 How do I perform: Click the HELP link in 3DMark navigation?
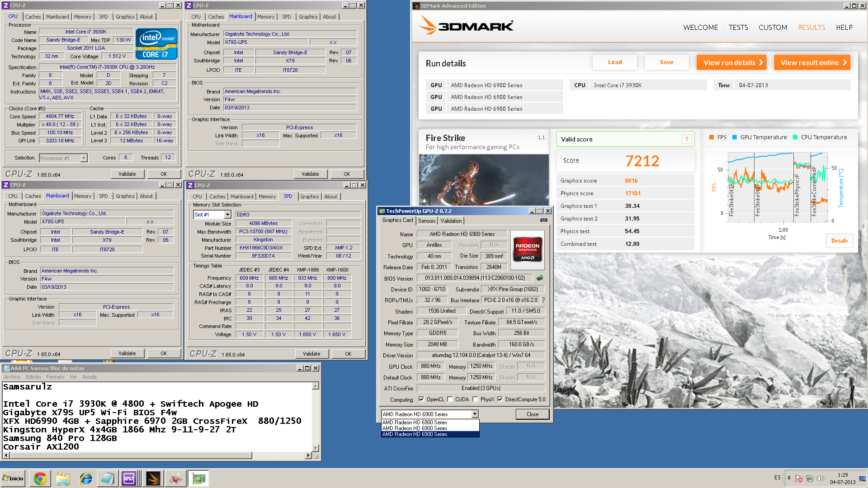(x=844, y=28)
